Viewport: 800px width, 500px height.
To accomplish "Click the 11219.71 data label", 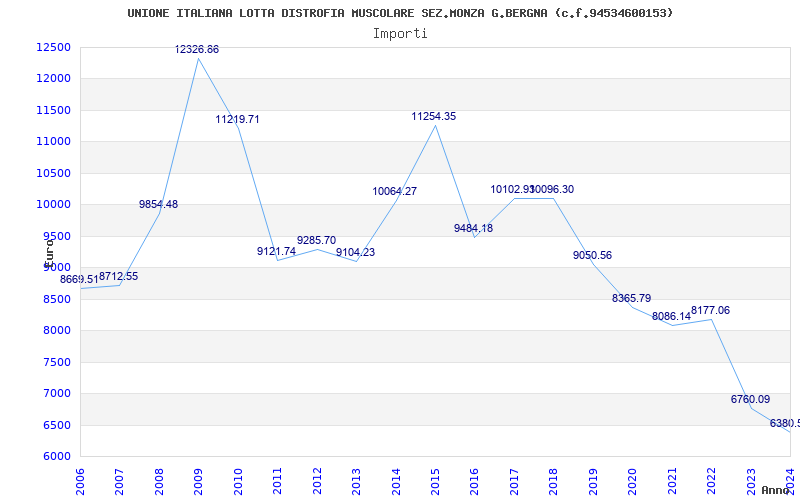I will pos(237,119).
